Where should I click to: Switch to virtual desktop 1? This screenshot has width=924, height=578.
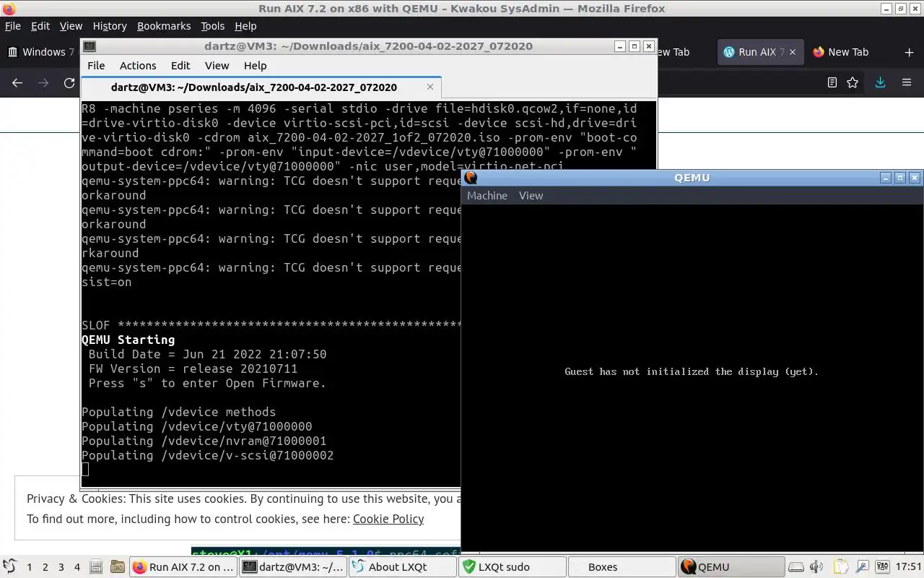[x=29, y=567]
